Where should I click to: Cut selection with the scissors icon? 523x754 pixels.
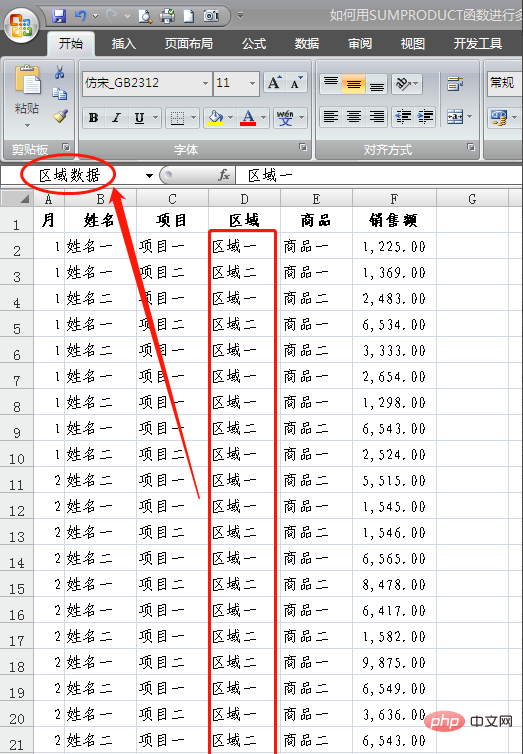[60, 73]
